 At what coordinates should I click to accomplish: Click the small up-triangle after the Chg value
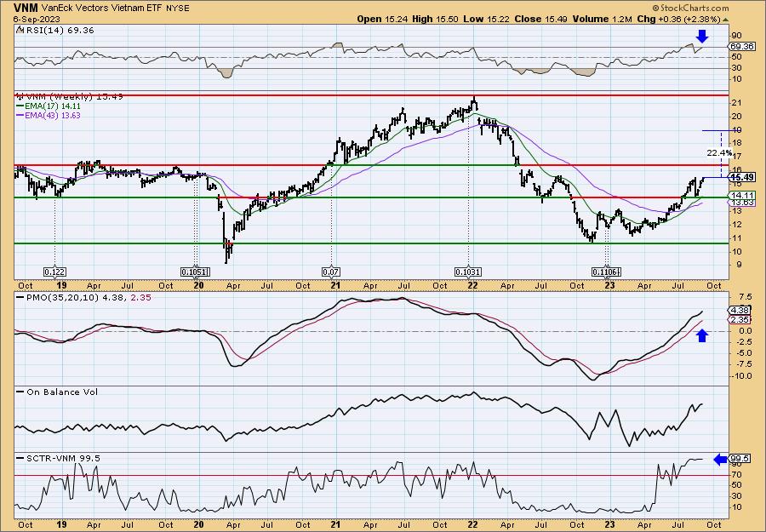[x=725, y=20]
